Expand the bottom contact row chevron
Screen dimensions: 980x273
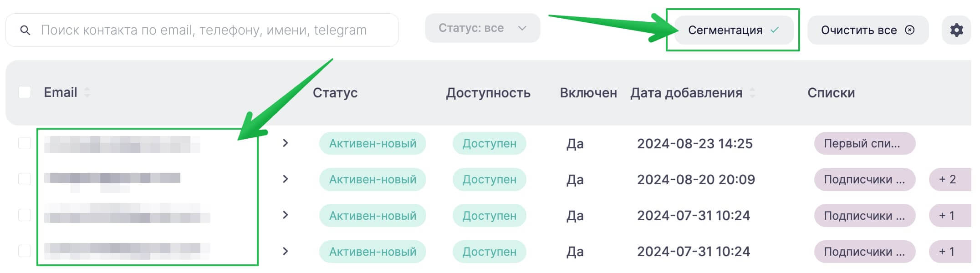[286, 251]
